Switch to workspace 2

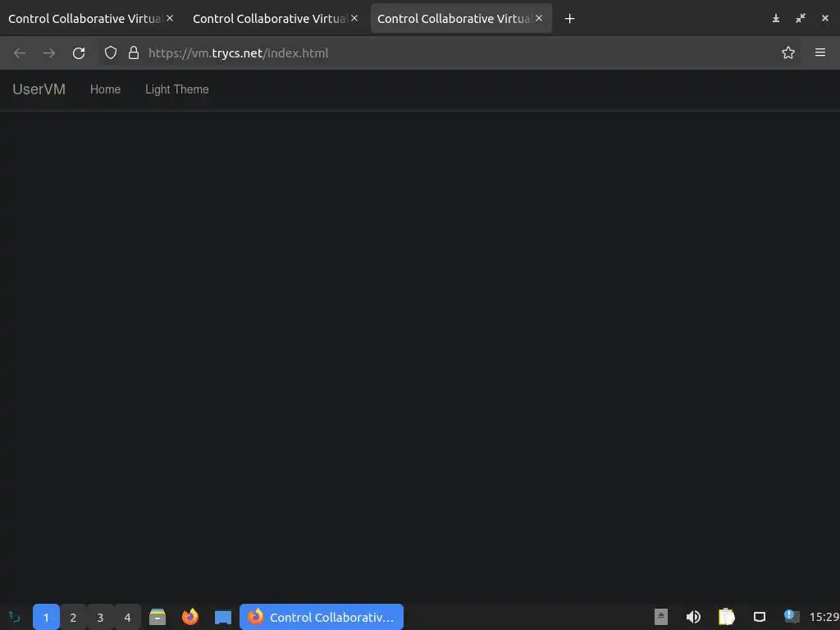73,617
